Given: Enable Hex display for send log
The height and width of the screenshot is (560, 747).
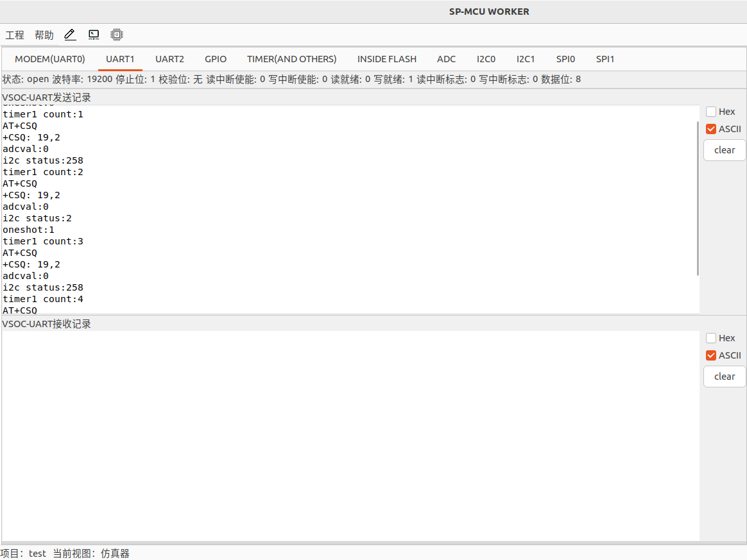Looking at the screenshot, I should pyautogui.click(x=711, y=112).
